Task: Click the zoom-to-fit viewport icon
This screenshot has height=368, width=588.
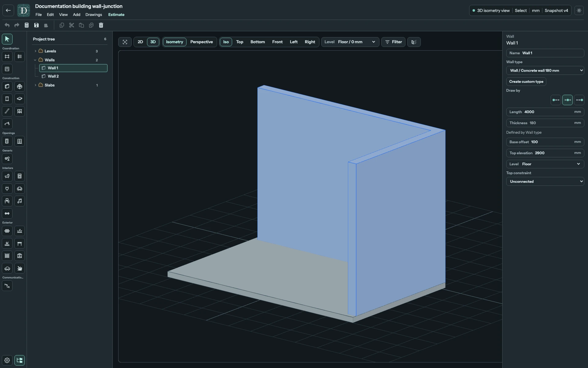Action: [x=125, y=42]
